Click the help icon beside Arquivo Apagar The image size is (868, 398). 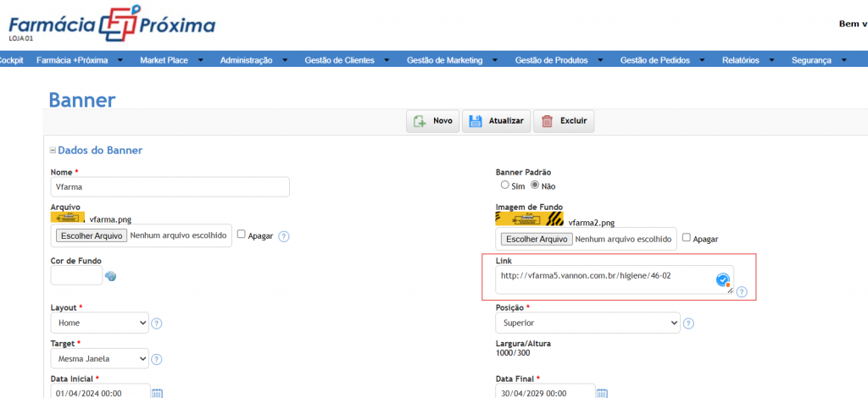(283, 236)
